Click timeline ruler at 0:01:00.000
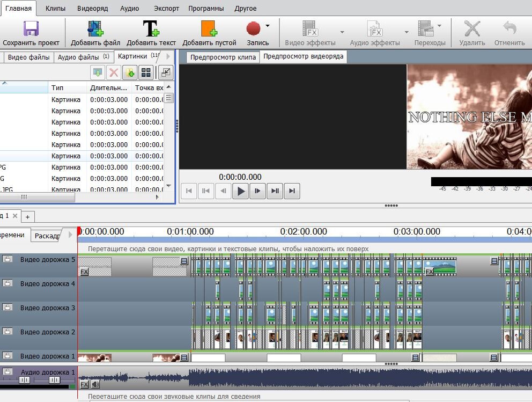Viewport: 532px width, 402px height. pyautogui.click(x=190, y=232)
